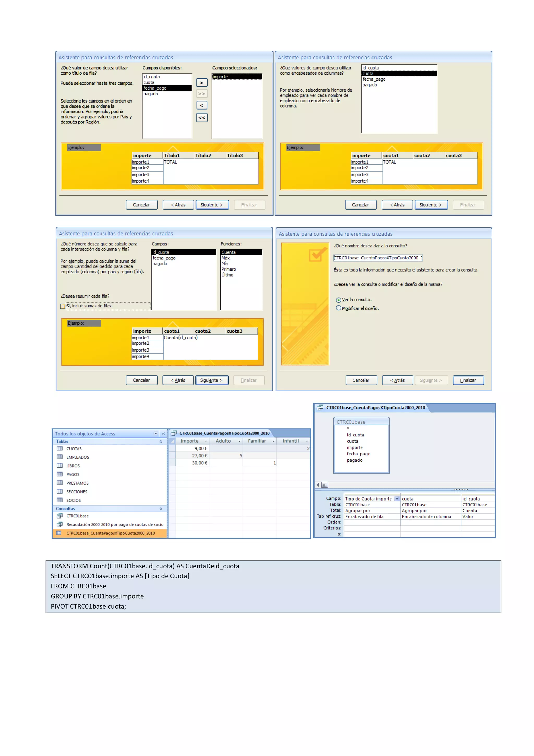This screenshot has width=534, height=756.
Task: Click the scrollbar thumb in design view
Action: click(x=324, y=485)
